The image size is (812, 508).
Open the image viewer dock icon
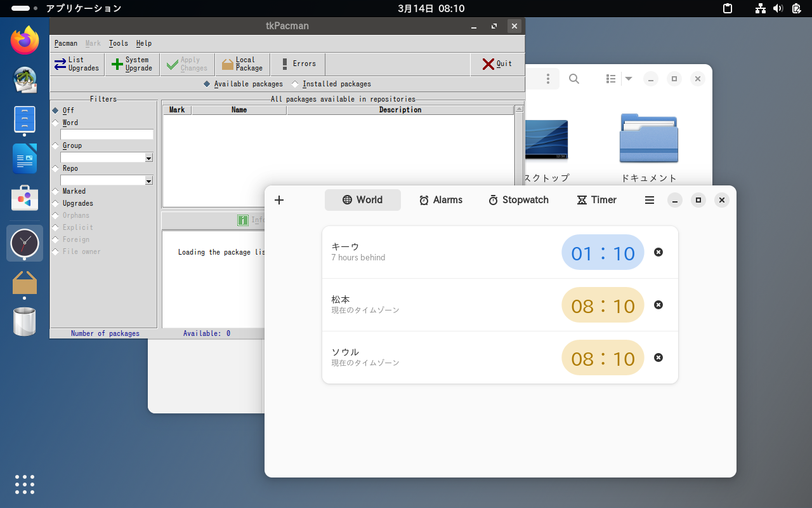(25, 80)
